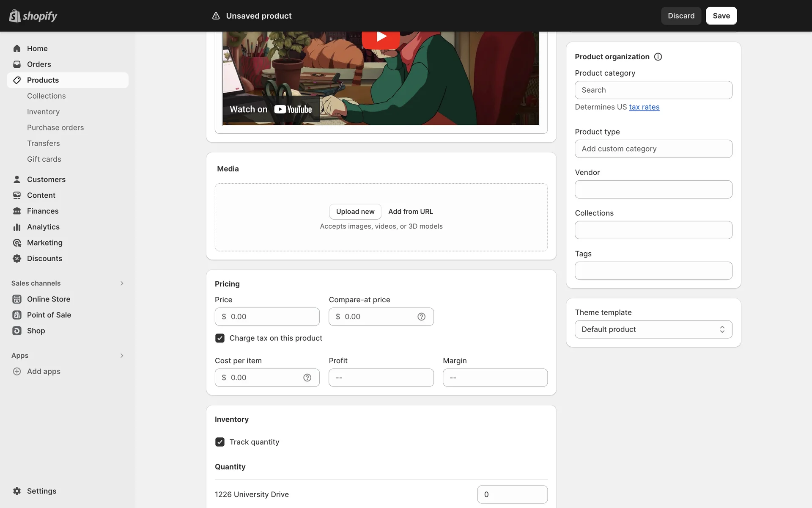
Task: Follow the tax rates link
Action: [644, 107]
